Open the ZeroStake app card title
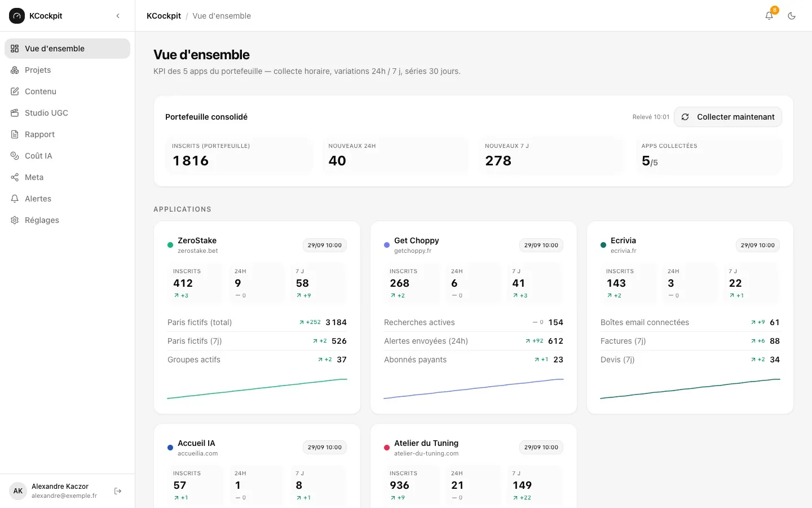812x508 pixels. pyautogui.click(x=197, y=240)
